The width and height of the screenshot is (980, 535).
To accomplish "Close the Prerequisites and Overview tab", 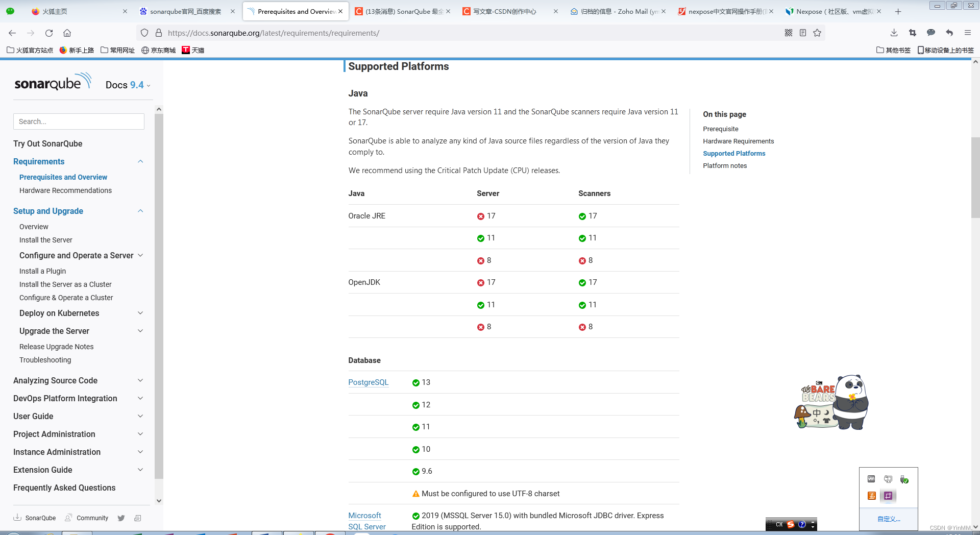I will (x=340, y=11).
